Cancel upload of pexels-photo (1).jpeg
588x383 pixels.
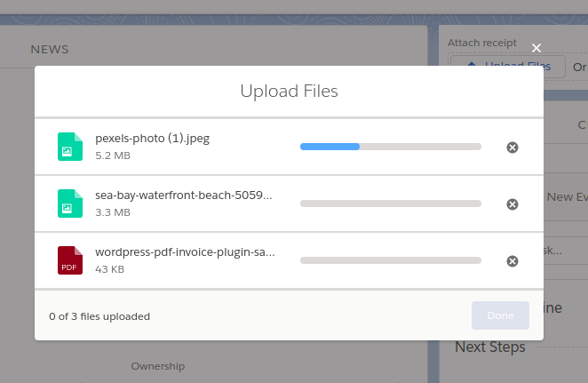(x=513, y=148)
